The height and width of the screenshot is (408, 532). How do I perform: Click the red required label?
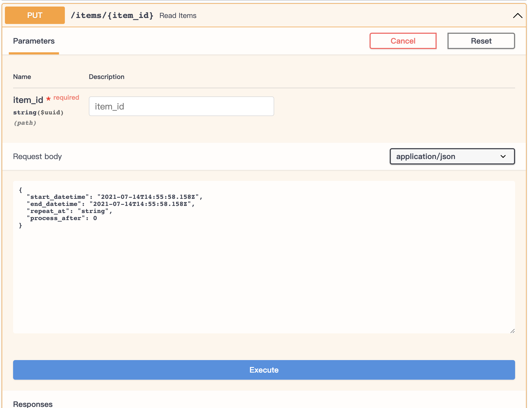tap(66, 98)
